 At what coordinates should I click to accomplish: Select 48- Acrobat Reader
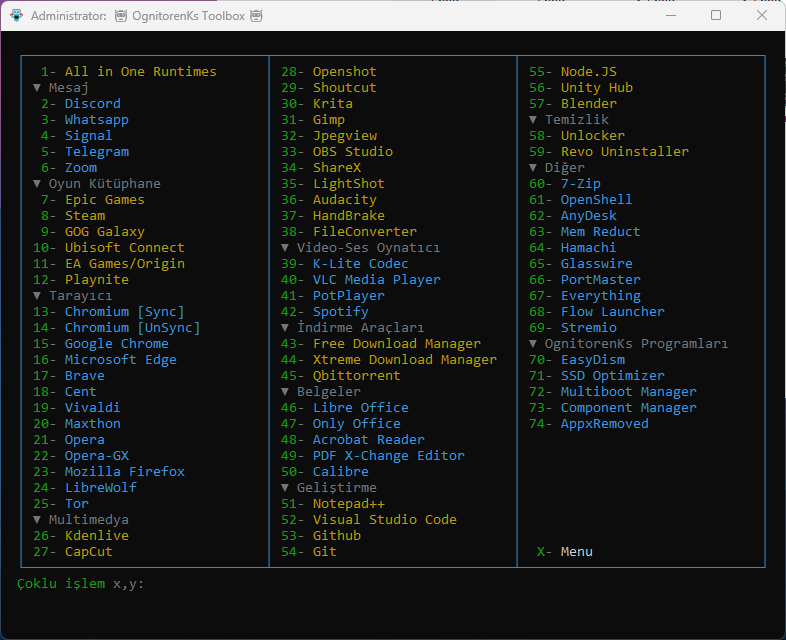[x=353, y=440]
